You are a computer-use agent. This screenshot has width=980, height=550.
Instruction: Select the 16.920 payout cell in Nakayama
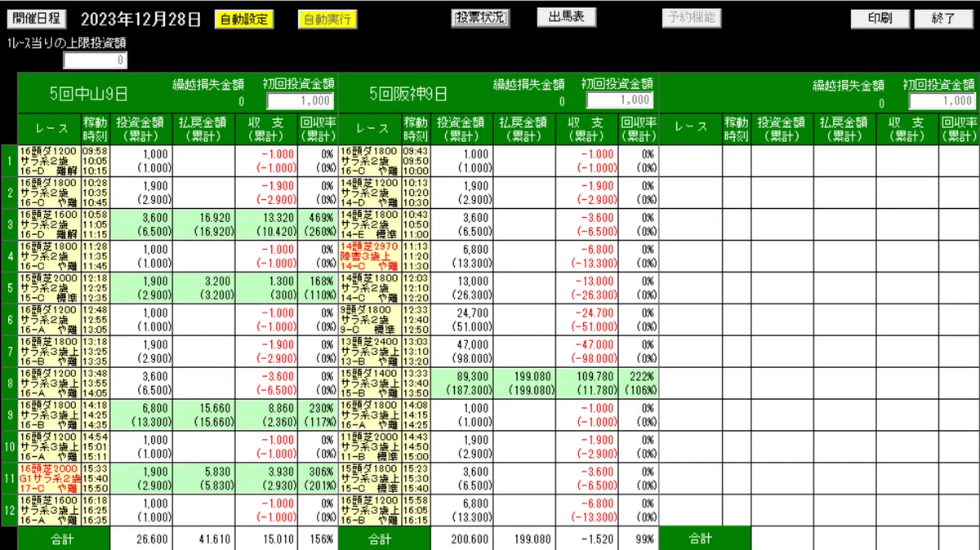tap(204, 224)
